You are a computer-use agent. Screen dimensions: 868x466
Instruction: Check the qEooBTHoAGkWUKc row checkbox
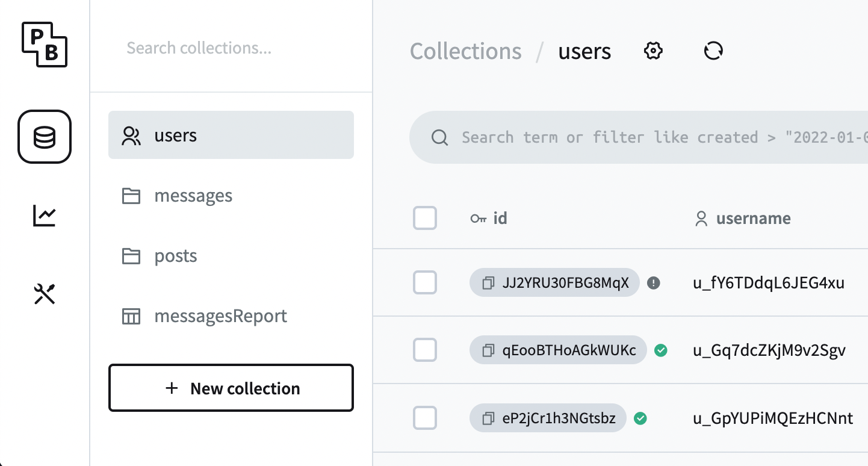click(425, 350)
